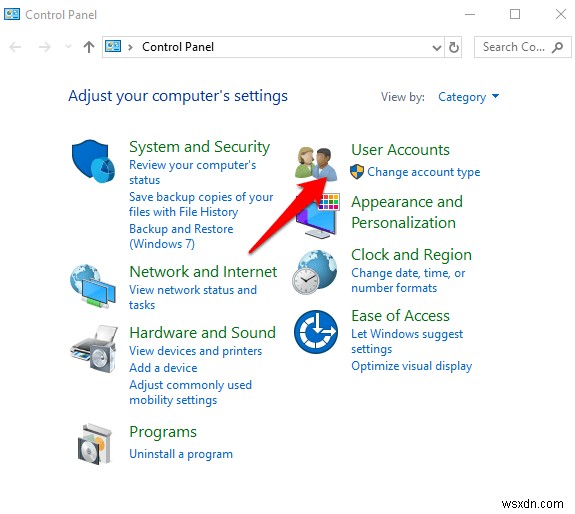Open Save backup copies with File History
Viewport: 575px width, 514px height.
(201, 204)
